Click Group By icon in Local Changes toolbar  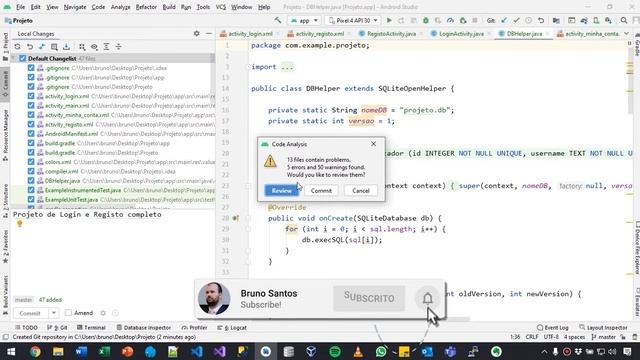point(82,47)
